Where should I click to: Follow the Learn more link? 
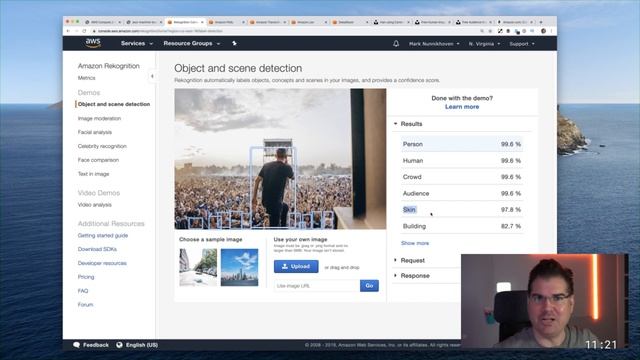[462, 107]
